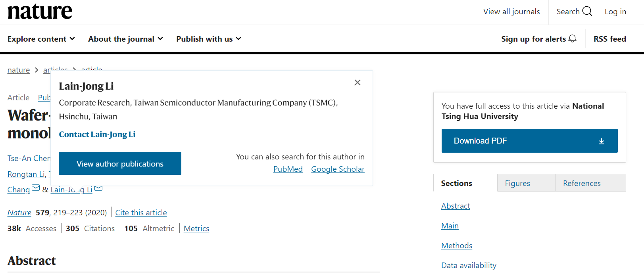Open the Metrics link
The width and height of the screenshot is (644, 276).
196,228
